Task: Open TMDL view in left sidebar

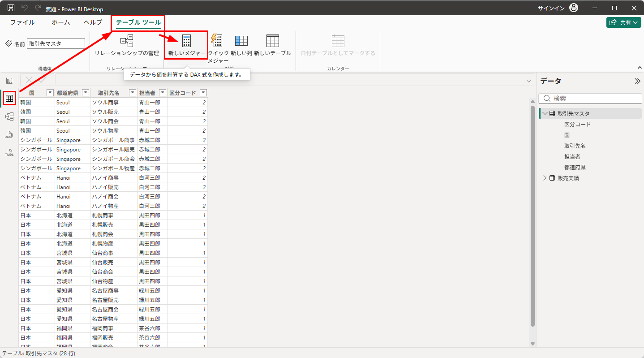Action: point(9,152)
